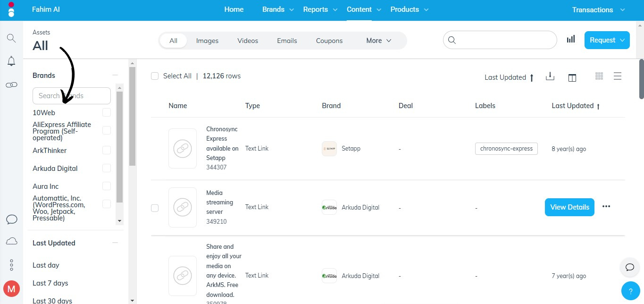Click the floating chat bubble button
The height and width of the screenshot is (304, 644).
point(629,267)
